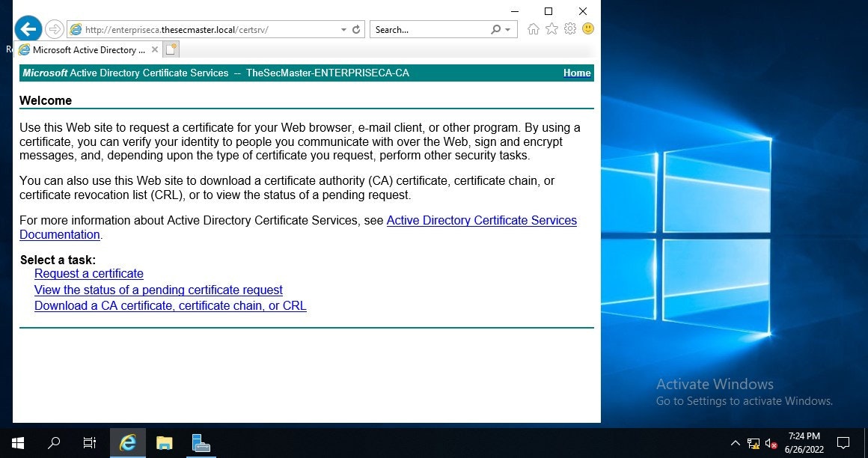Open the Windows Start menu
The width and height of the screenshot is (868, 458).
18,443
